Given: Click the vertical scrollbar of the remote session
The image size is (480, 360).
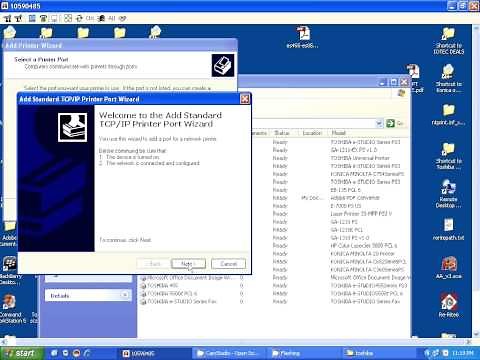Looking at the screenshot, I should click(x=476, y=180).
